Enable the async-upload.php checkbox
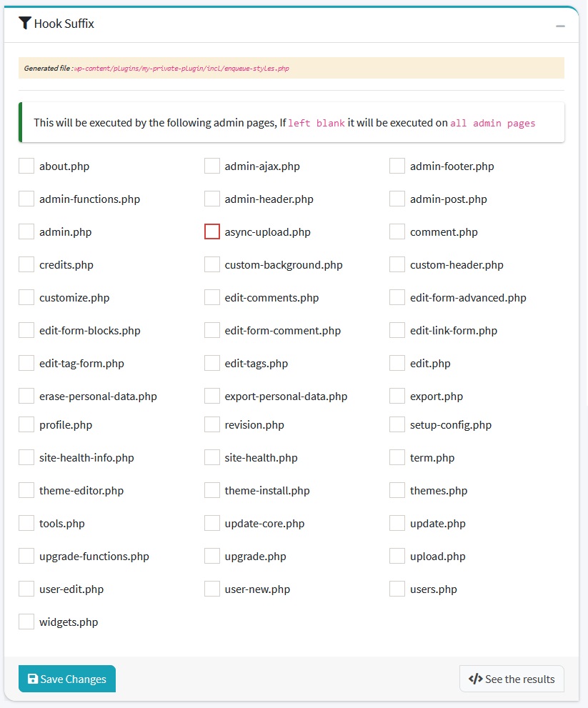 click(x=212, y=232)
